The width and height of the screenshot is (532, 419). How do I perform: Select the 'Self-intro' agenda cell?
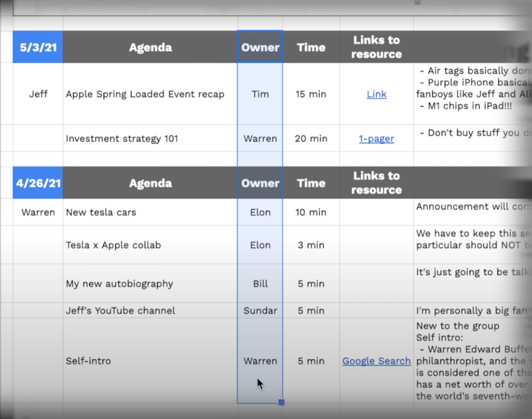click(x=150, y=361)
